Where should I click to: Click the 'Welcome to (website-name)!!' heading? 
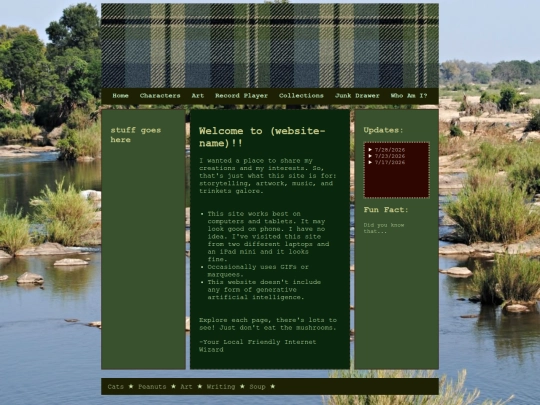coord(262,137)
